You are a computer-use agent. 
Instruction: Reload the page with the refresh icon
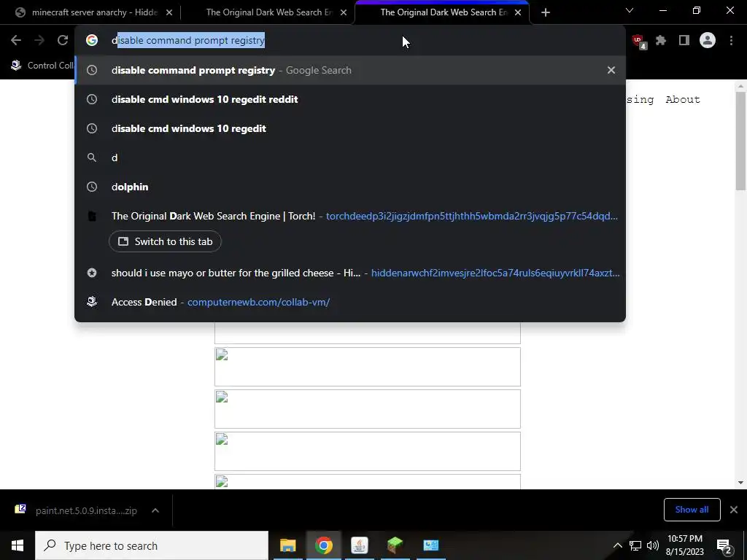click(x=63, y=41)
